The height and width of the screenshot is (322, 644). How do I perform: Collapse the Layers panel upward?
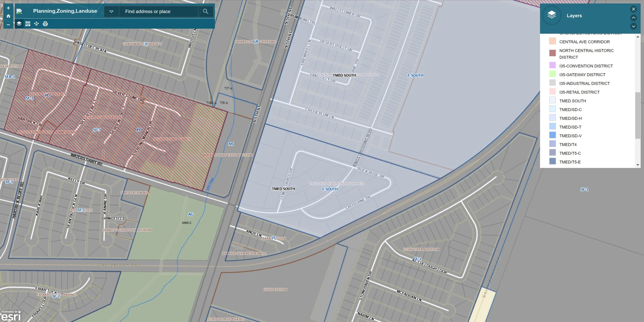pos(633,18)
